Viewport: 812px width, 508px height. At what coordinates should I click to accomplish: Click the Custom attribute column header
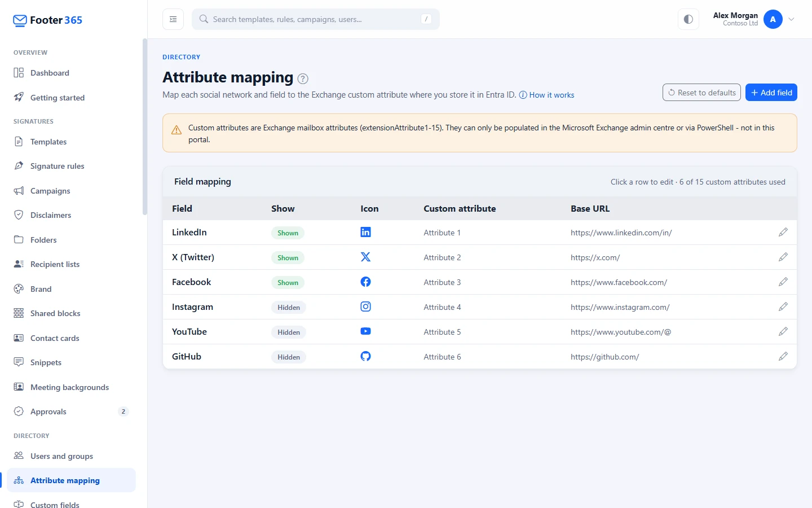(x=460, y=208)
